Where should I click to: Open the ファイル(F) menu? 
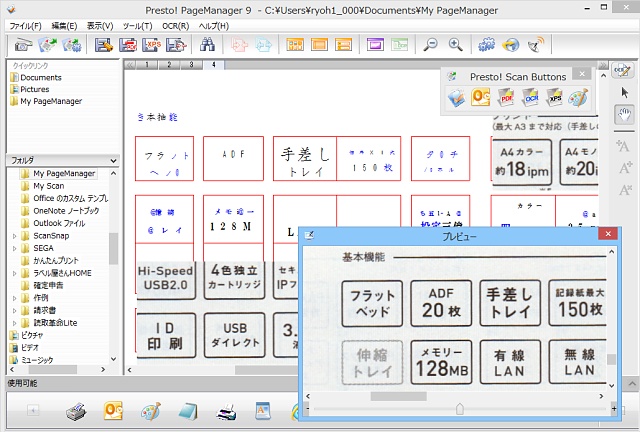tap(25, 26)
